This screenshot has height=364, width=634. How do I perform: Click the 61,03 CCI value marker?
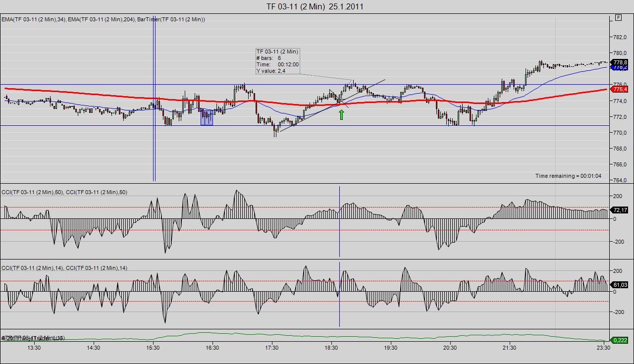click(620, 285)
